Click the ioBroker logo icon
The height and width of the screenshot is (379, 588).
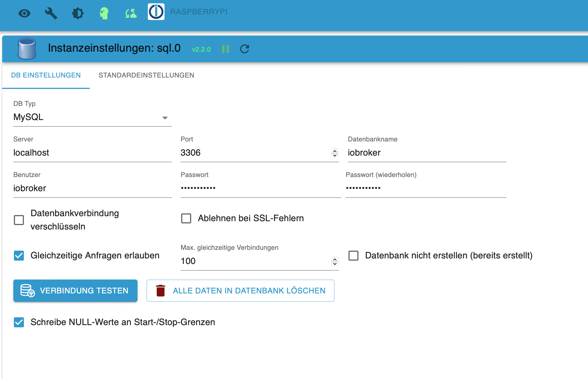click(156, 12)
